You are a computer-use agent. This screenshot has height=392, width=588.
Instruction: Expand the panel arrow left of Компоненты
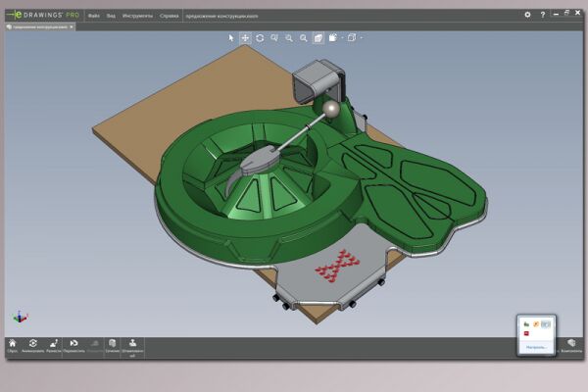(x=558, y=351)
